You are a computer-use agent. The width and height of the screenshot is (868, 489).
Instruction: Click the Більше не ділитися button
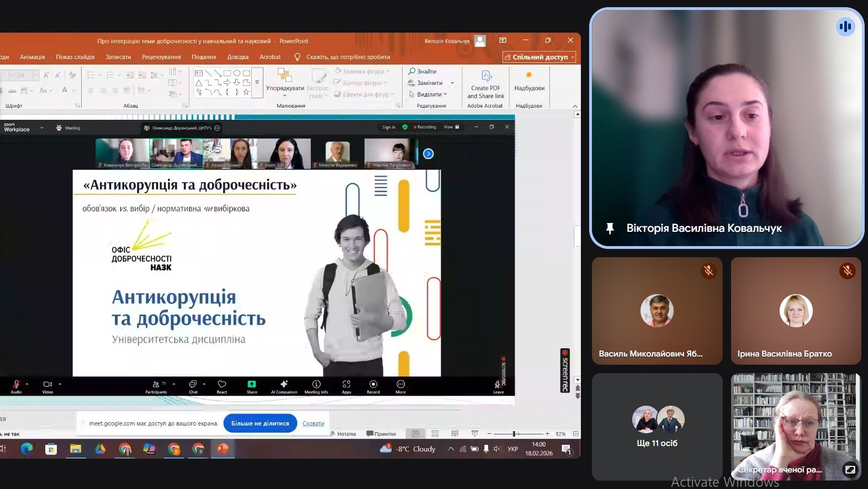[x=260, y=423]
